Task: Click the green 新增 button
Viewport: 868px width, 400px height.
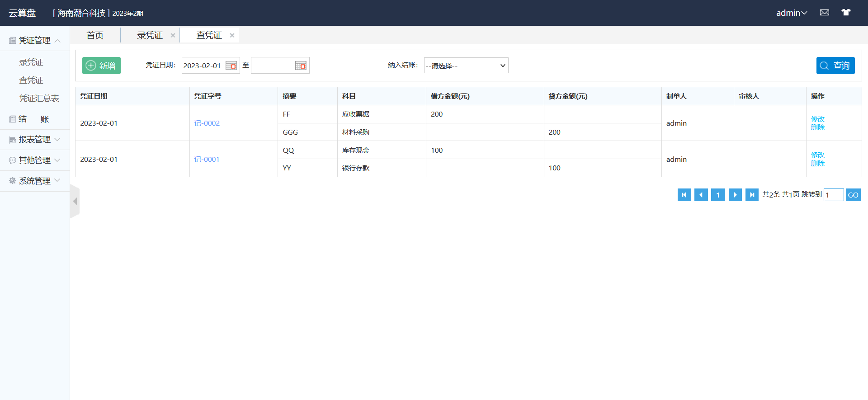Action: click(101, 66)
